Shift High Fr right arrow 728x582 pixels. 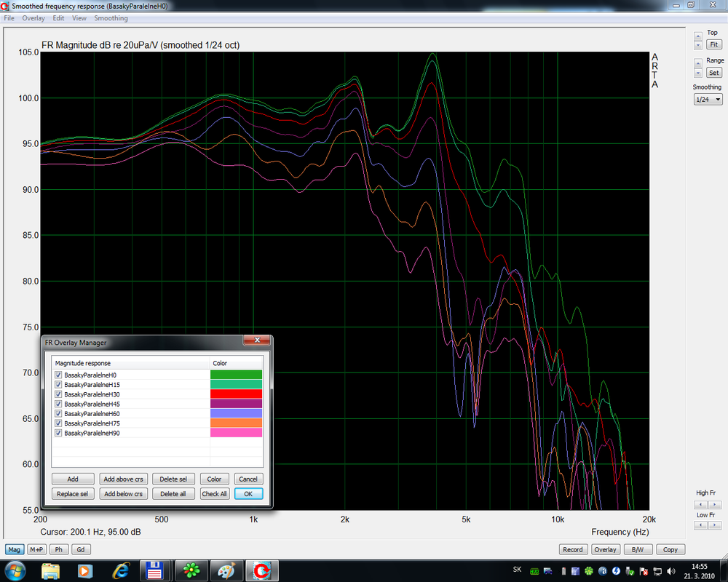point(715,504)
